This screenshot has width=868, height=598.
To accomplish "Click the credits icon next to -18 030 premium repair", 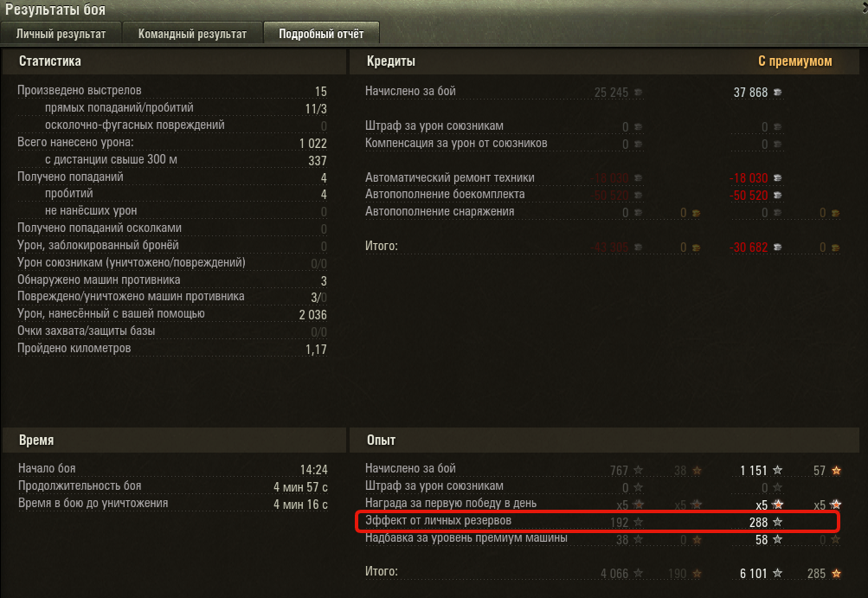I will (x=778, y=178).
